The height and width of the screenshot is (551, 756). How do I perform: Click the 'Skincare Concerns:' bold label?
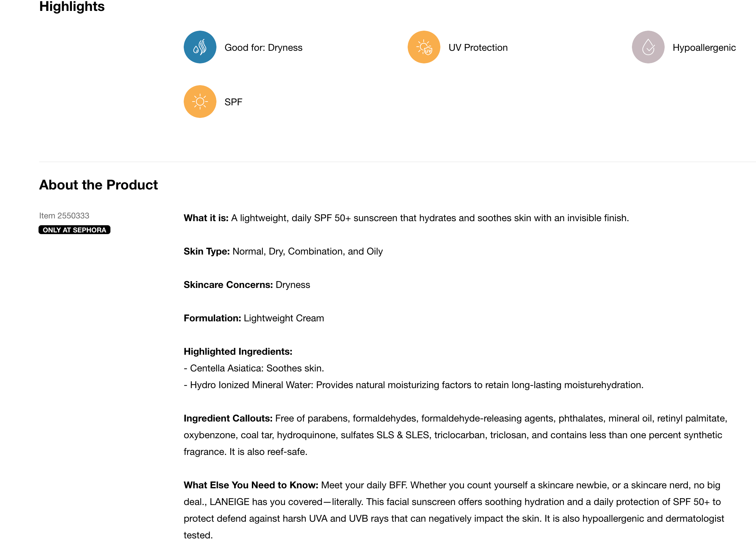(x=228, y=285)
